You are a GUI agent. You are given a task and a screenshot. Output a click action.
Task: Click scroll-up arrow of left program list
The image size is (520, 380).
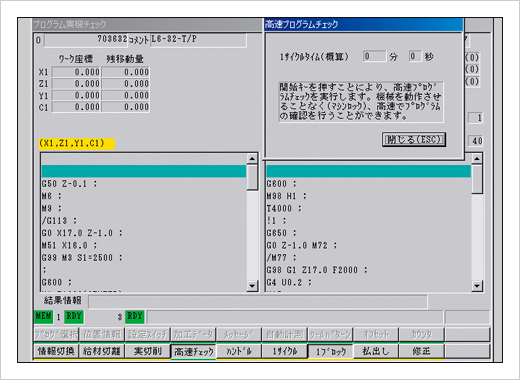click(252, 159)
